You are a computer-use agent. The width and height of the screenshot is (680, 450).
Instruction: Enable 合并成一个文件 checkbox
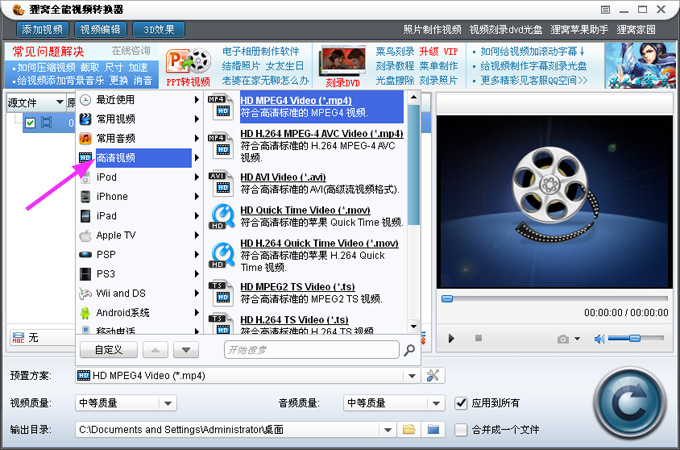pos(461,430)
